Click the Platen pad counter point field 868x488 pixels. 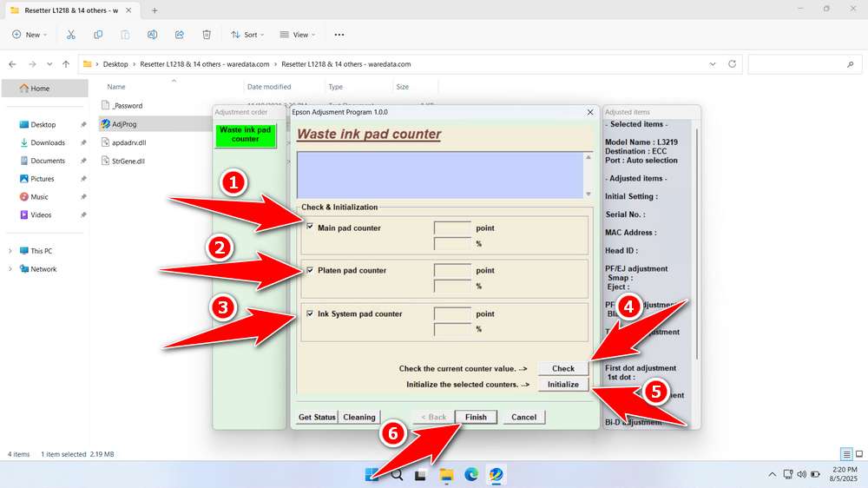(x=452, y=270)
